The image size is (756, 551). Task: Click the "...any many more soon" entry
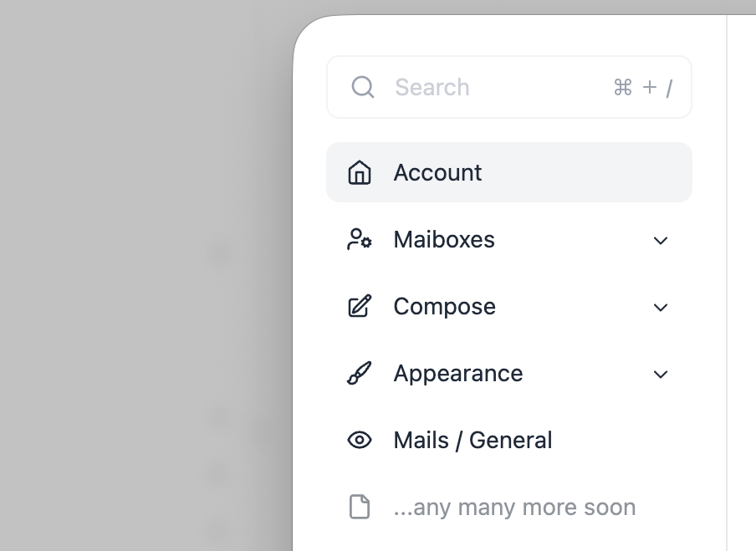[514, 508]
